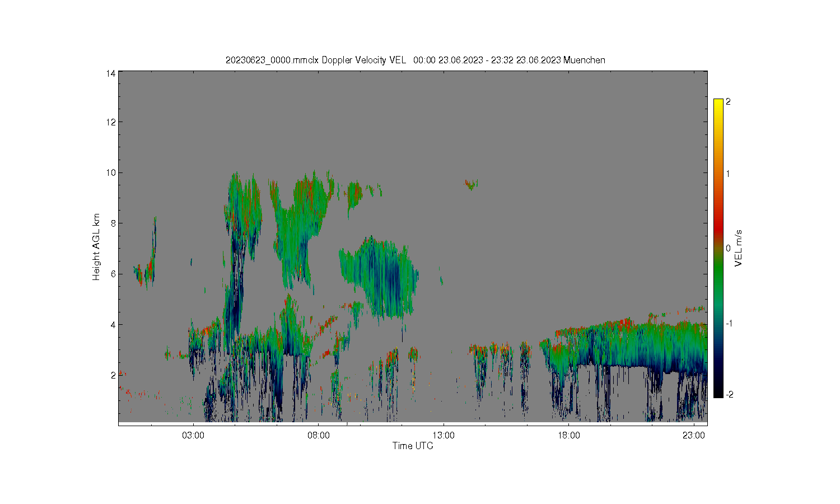Click the thin echo streak near 01:30 at 7 km

[153, 246]
